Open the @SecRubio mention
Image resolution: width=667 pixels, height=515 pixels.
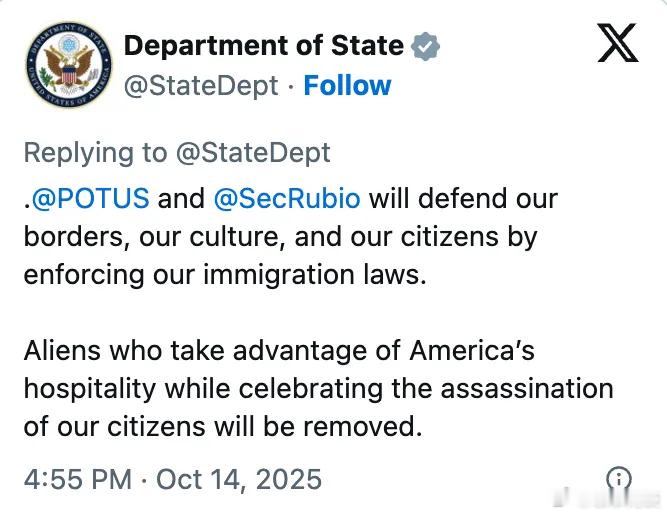(x=287, y=198)
